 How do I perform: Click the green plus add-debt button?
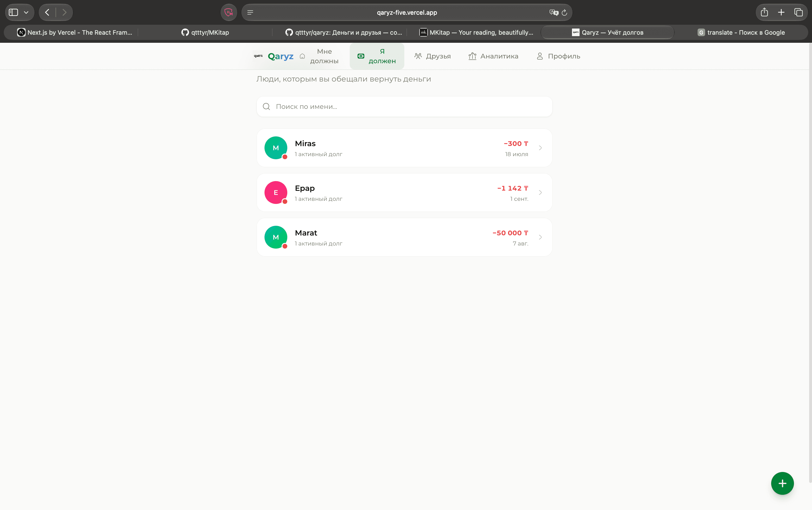(782, 483)
